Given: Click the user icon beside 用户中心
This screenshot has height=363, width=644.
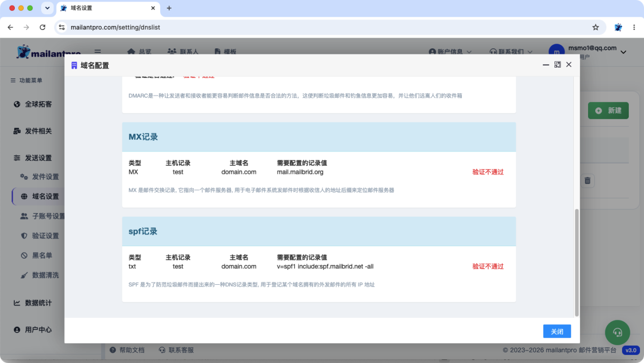Looking at the screenshot, I should [x=17, y=330].
